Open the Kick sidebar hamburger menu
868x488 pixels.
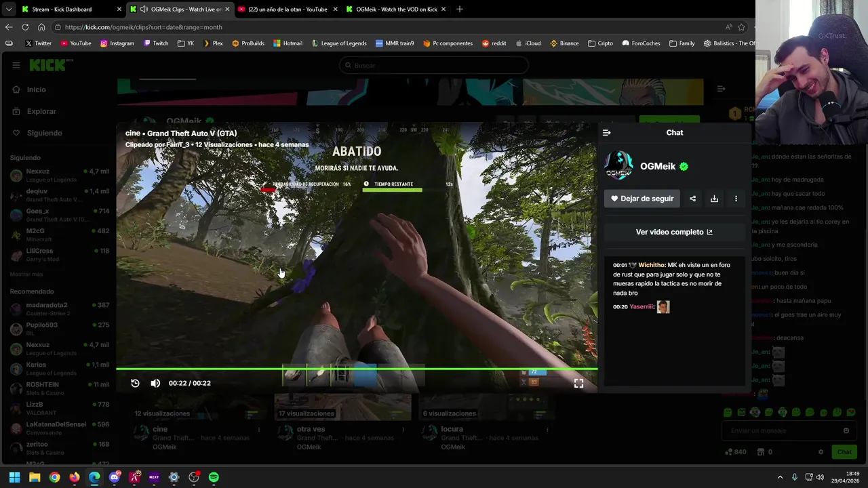(x=16, y=65)
